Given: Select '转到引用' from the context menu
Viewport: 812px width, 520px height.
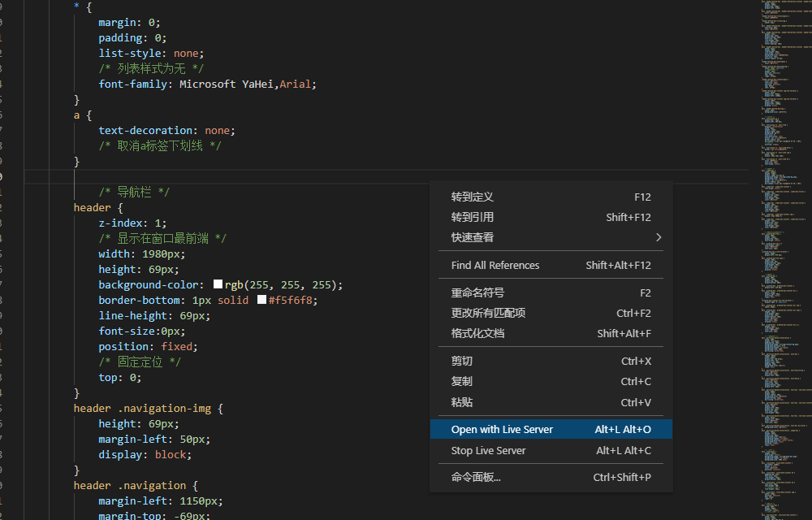Looking at the screenshot, I should [471, 218].
